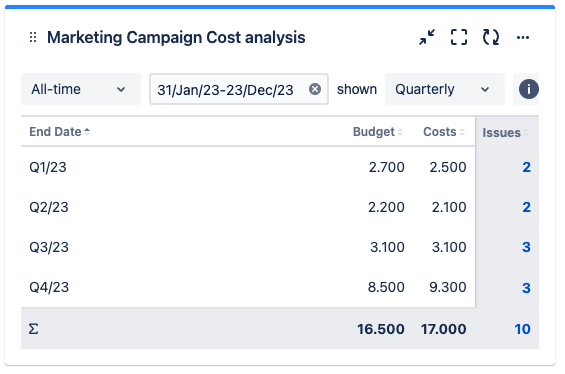Open the three-dot more options menu
The width and height of the screenshot is (565, 374).
pyautogui.click(x=523, y=37)
